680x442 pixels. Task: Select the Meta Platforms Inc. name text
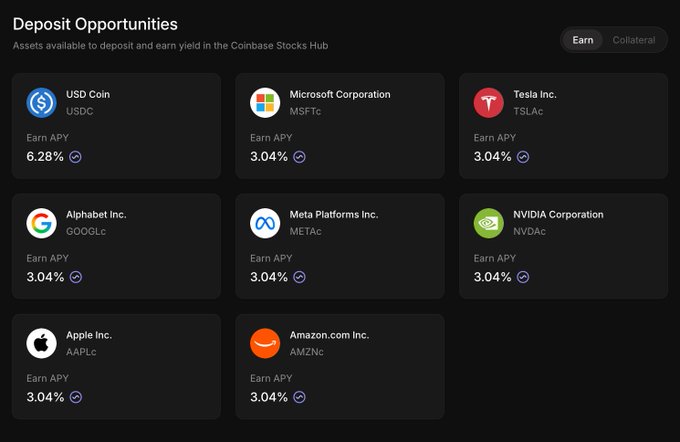pos(334,214)
